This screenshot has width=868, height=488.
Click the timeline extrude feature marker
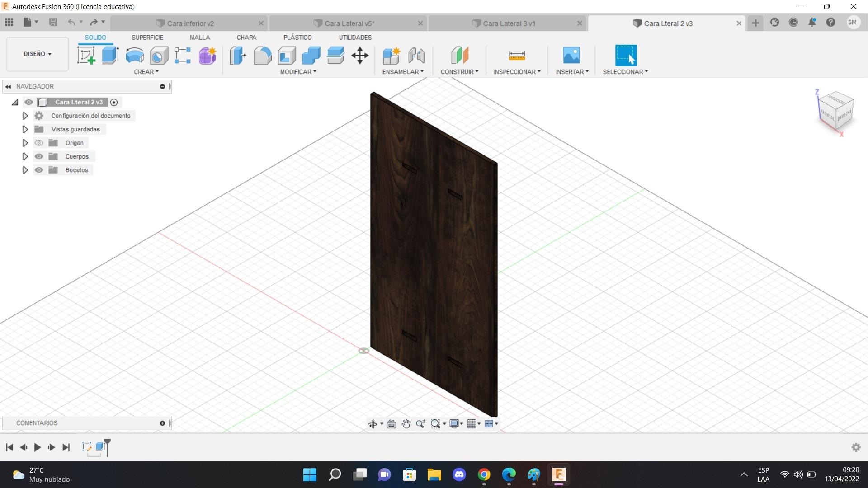pyautogui.click(x=100, y=447)
